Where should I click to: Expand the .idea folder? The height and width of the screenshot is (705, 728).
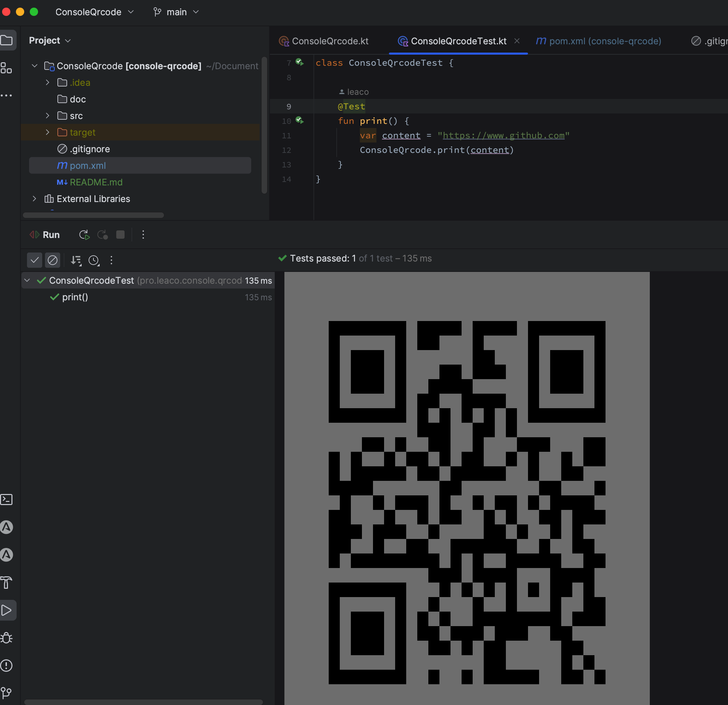47,82
